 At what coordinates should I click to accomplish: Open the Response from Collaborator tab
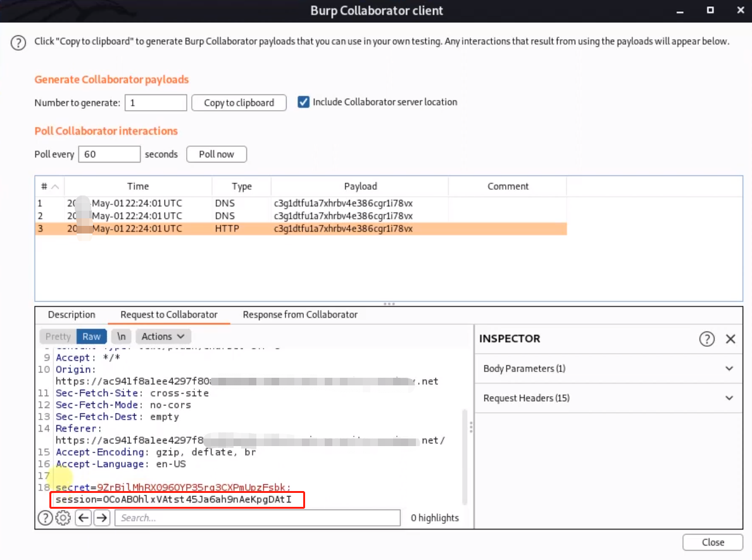tap(300, 314)
